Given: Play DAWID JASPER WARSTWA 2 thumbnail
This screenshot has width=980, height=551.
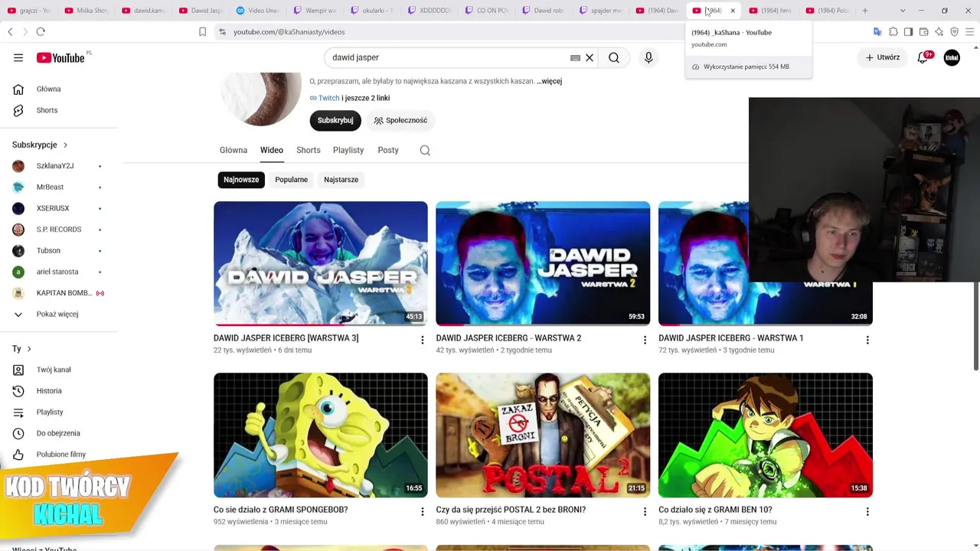Looking at the screenshot, I should pyautogui.click(x=543, y=263).
